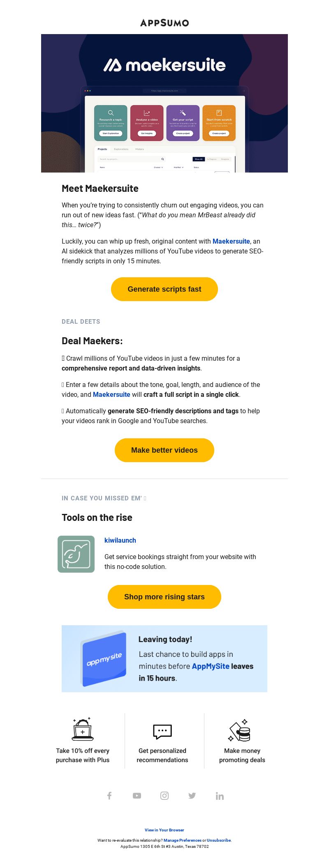Screen dimensions: 329x868
Task: Click the money coins affiliate icon
Action: [240, 730]
